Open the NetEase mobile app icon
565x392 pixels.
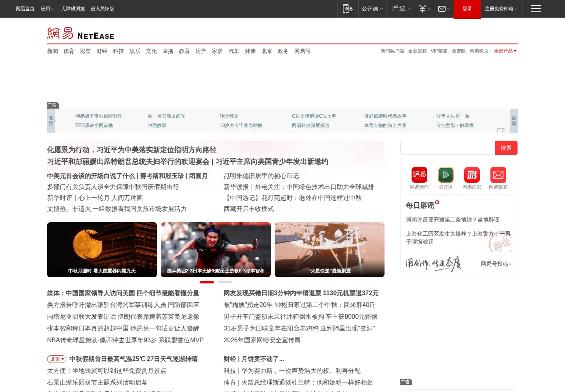click(x=348, y=9)
